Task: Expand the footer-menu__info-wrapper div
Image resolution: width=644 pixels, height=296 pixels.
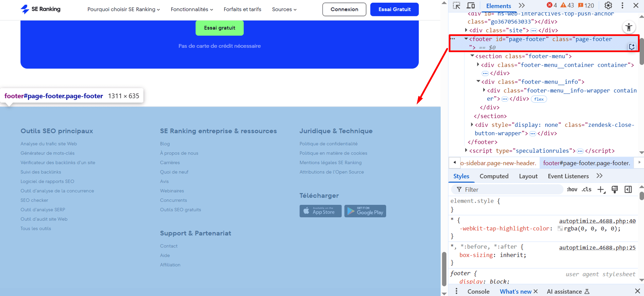Action: pos(484,90)
